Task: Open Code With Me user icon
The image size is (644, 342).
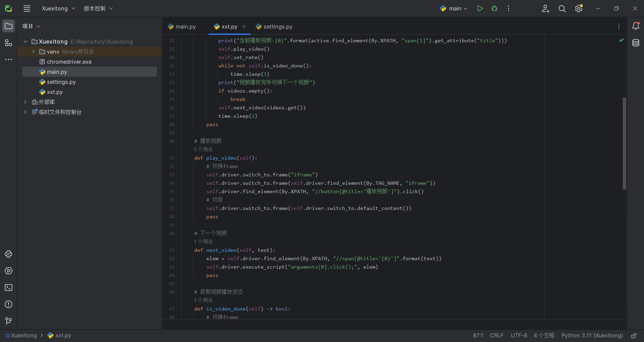Action: [x=545, y=8]
